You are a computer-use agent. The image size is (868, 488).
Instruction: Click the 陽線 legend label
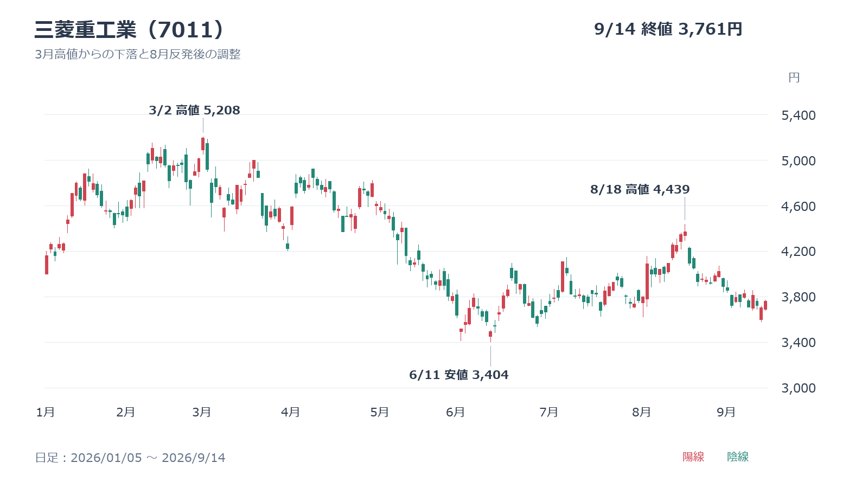pyautogui.click(x=693, y=457)
